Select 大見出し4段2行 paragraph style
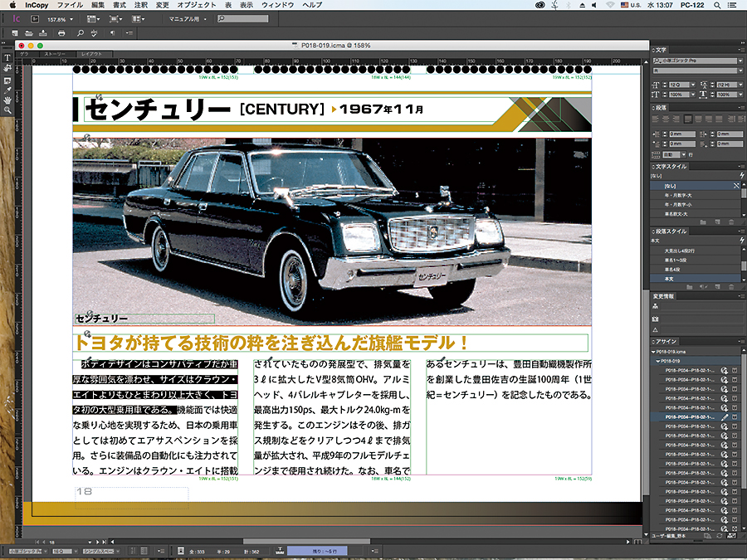Image resolution: width=747 pixels, height=560 pixels. (696, 251)
